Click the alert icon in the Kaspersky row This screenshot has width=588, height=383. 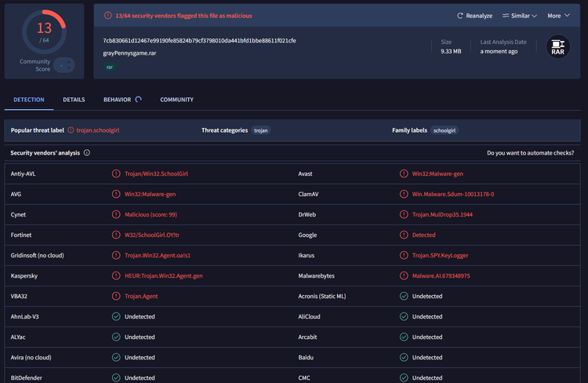tap(116, 276)
